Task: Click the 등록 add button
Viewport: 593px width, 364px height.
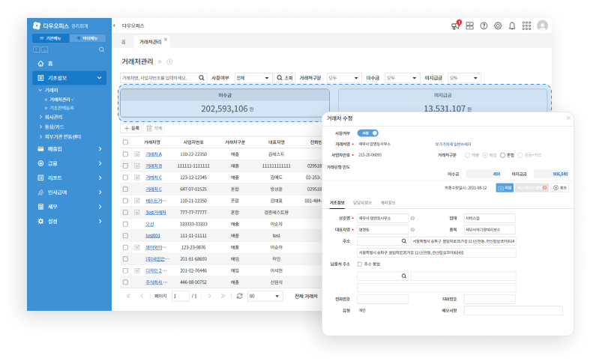Action: point(131,128)
